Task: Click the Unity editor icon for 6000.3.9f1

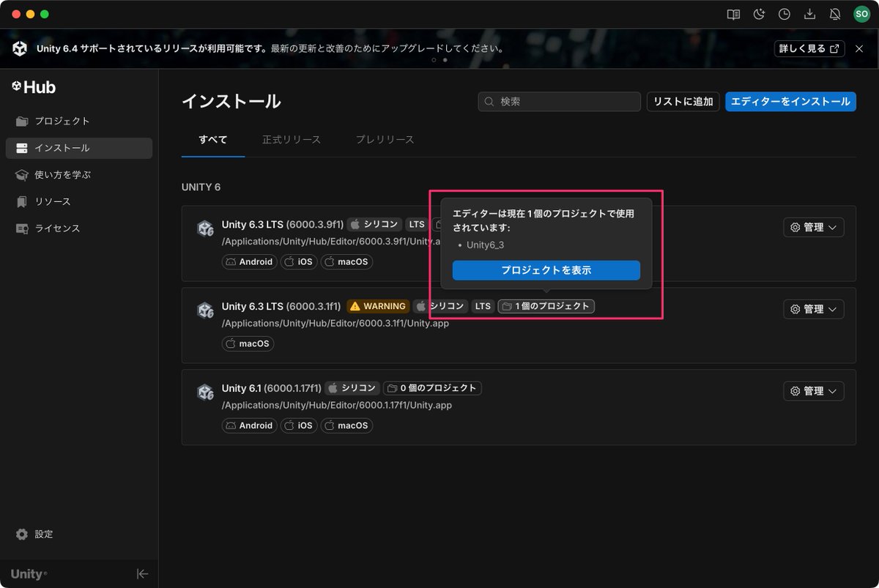Action: pyautogui.click(x=205, y=228)
